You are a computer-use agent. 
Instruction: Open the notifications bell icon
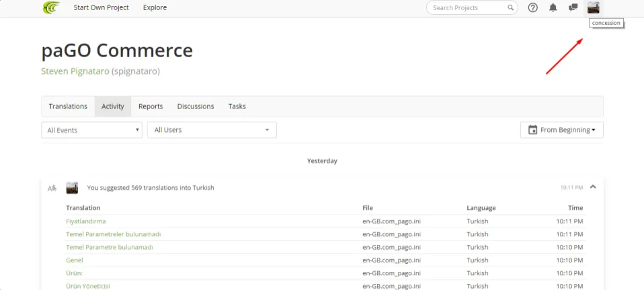pyautogui.click(x=553, y=7)
